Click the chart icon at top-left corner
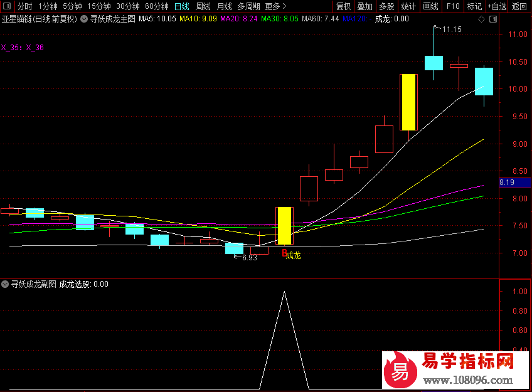The width and height of the screenshot is (532, 392). (7, 6)
